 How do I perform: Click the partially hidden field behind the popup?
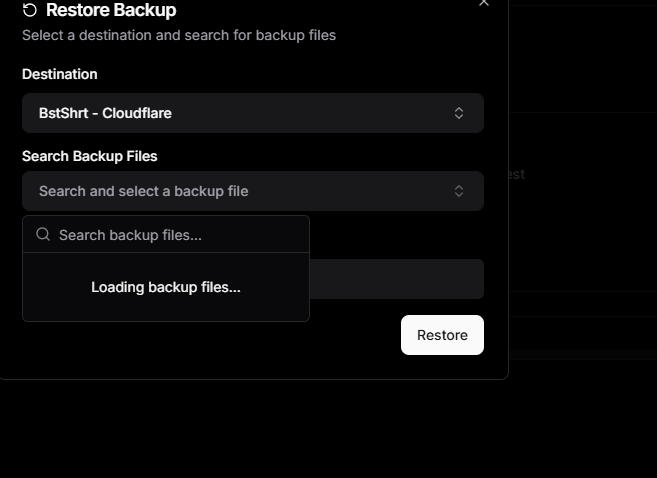pos(396,279)
